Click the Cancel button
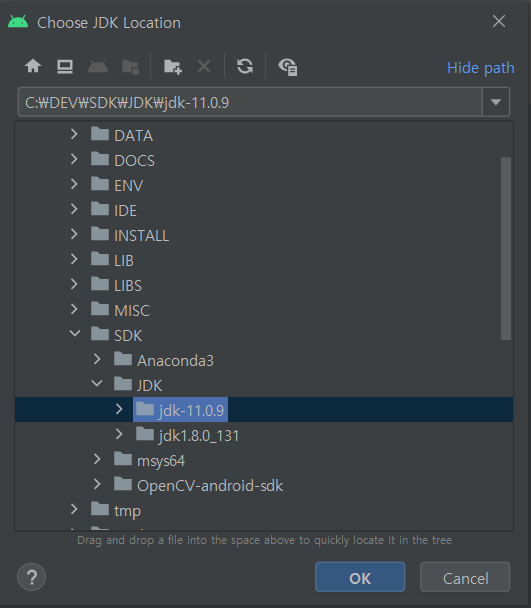Image resolution: width=531 pixels, height=608 pixels. click(x=465, y=577)
